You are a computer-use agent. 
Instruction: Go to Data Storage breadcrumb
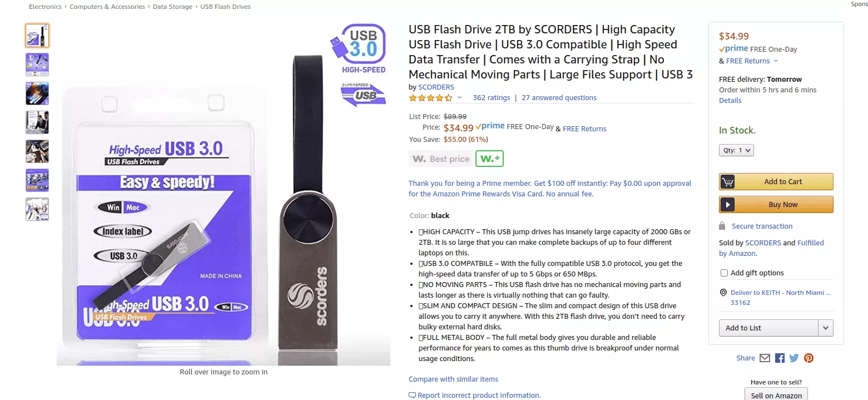[x=172, y=7]
